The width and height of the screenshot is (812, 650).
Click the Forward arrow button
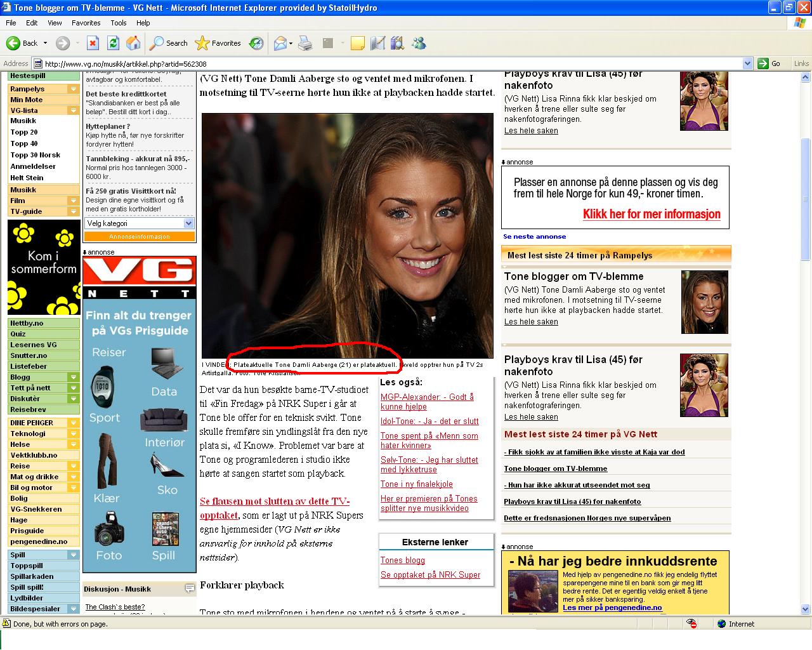(62, 43)
